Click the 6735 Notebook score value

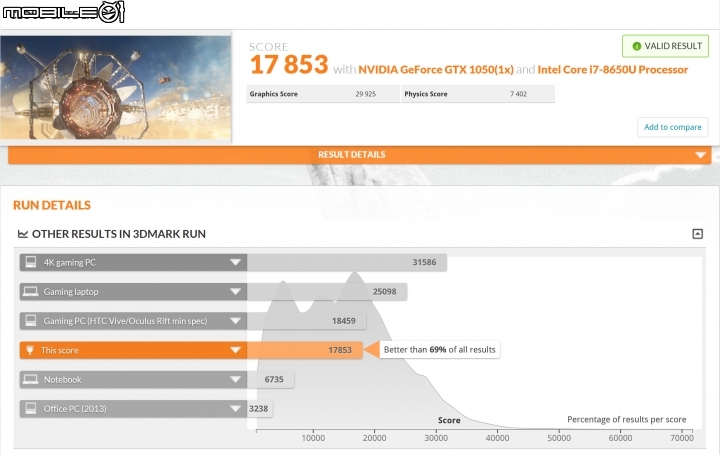click(x=274, y=379)
